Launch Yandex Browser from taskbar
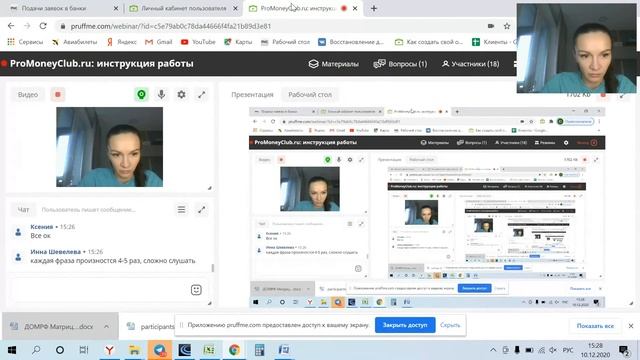640x360 pixels. pos(109,350)
